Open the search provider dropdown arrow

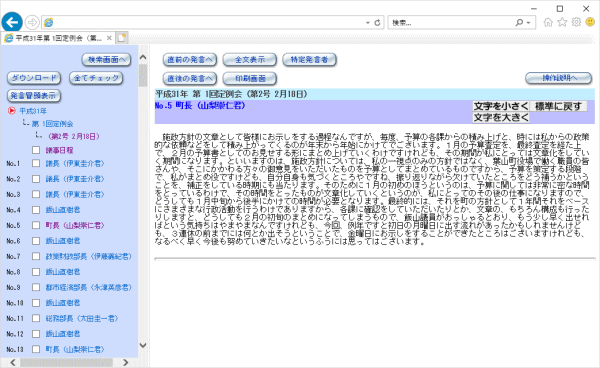click(528, 23)
